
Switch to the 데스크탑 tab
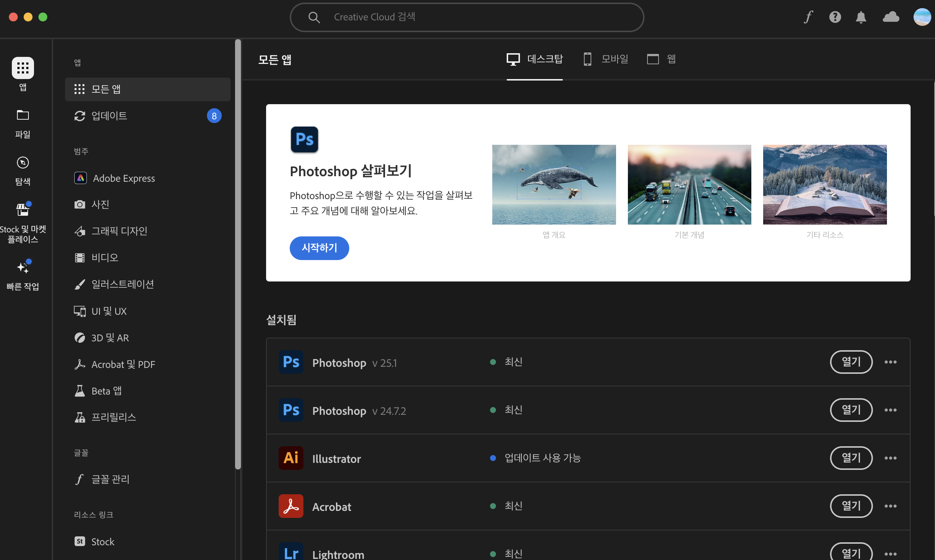point(534,59)
